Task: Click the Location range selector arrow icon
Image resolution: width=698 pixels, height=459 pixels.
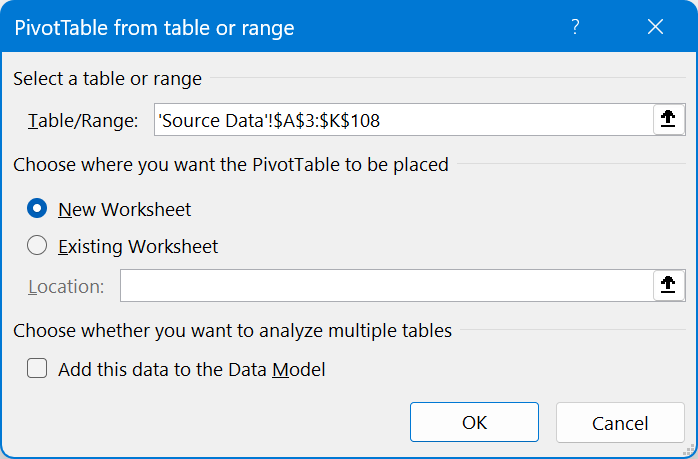Action: (x=667, y=286)
